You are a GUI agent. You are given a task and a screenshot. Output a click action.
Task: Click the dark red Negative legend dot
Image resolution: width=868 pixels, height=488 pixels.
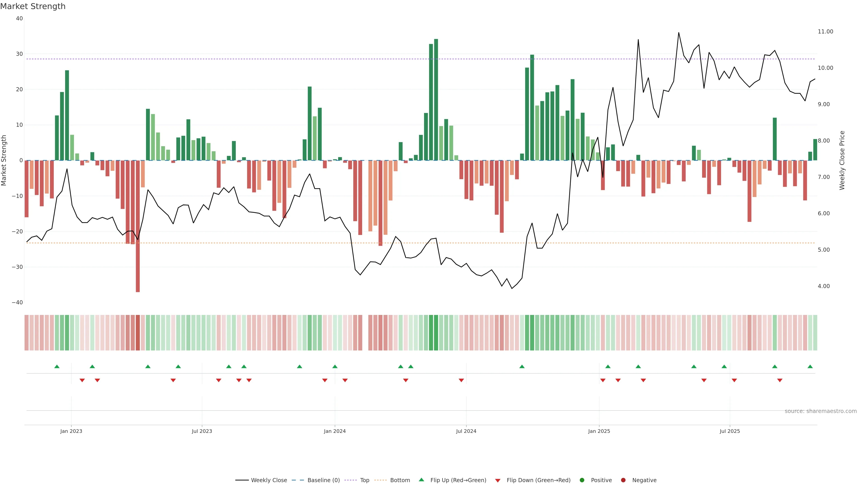623,480
